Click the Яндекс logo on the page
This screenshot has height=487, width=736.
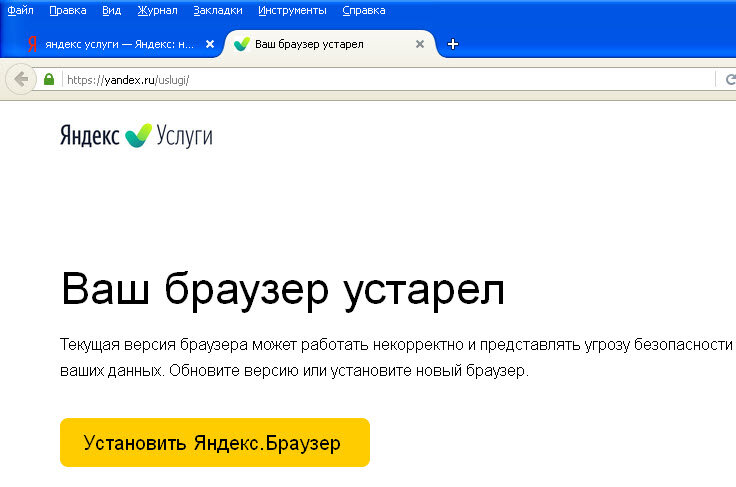90,136
